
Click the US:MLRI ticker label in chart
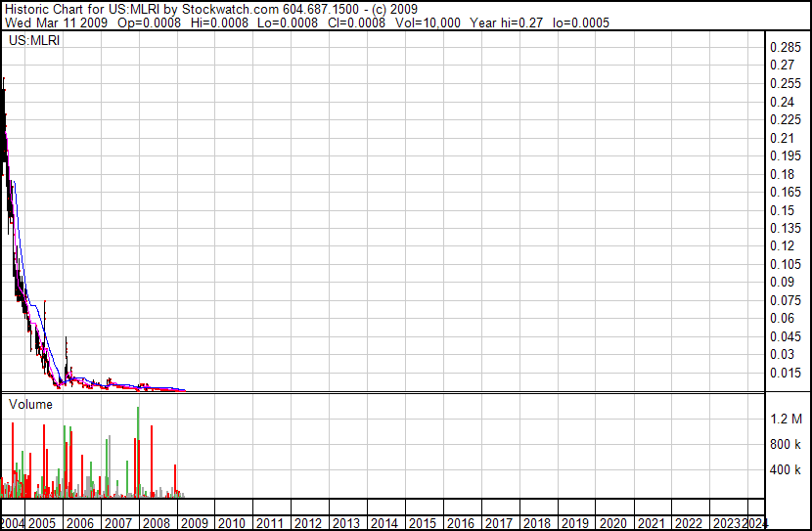tap(34, 41)
